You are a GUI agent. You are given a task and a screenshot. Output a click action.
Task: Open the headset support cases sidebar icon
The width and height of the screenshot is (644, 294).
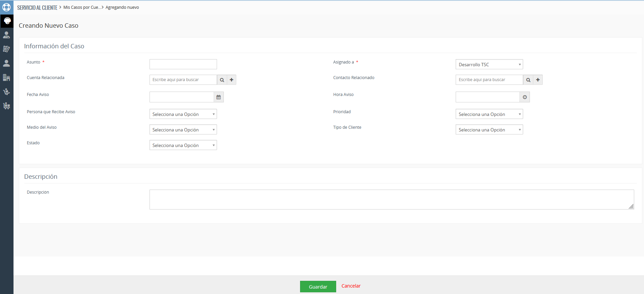pyautogui.click(x=7, y=21)
